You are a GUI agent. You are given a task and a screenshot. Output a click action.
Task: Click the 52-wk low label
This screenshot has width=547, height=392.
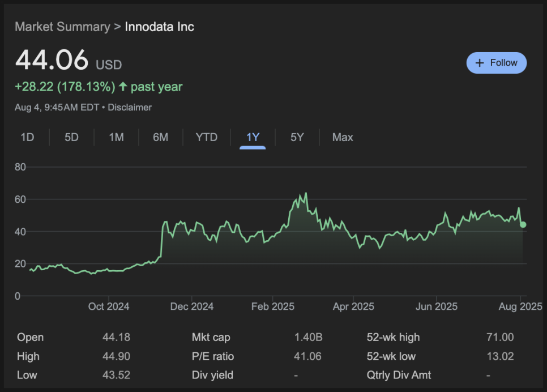391,356
